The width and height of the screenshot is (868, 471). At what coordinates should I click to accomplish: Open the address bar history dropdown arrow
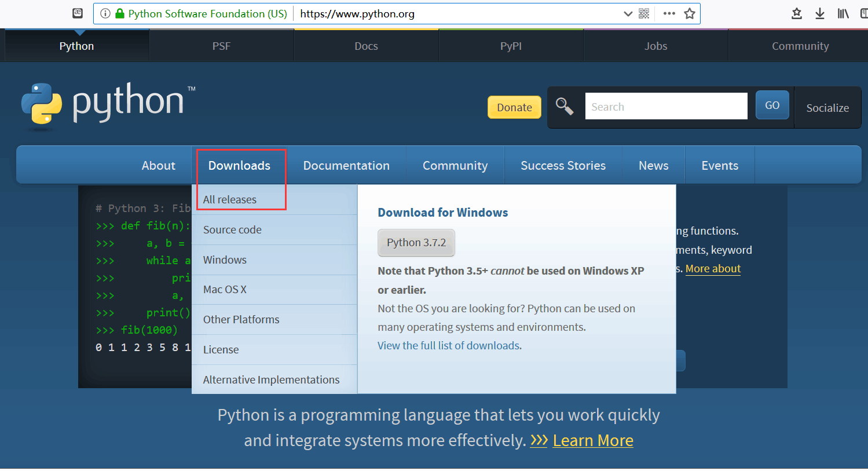click(628, 14)
